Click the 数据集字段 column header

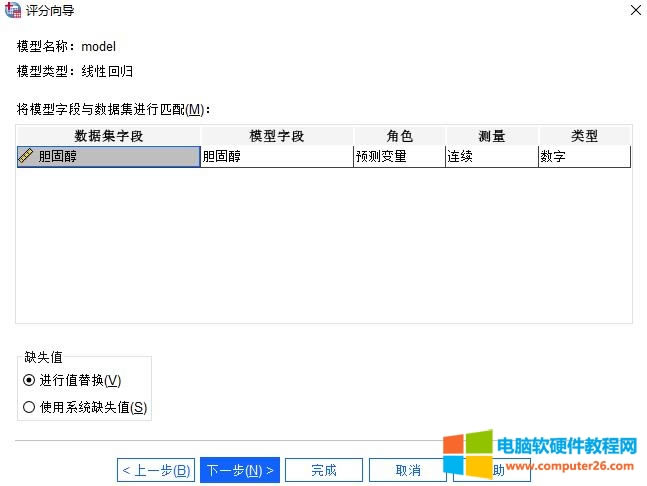pyautogui.click(x=108, y=136)
